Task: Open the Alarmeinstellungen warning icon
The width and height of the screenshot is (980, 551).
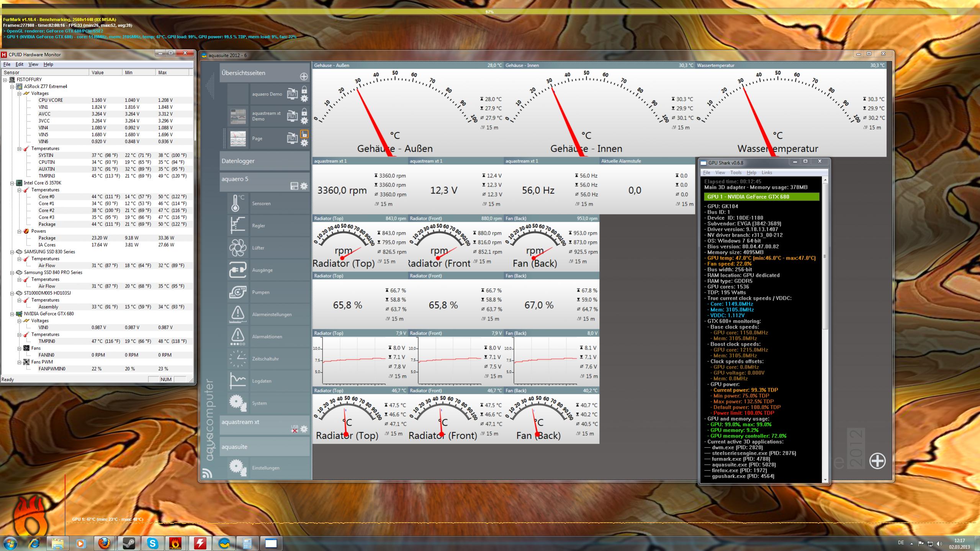Action: (x=237, y=314)
